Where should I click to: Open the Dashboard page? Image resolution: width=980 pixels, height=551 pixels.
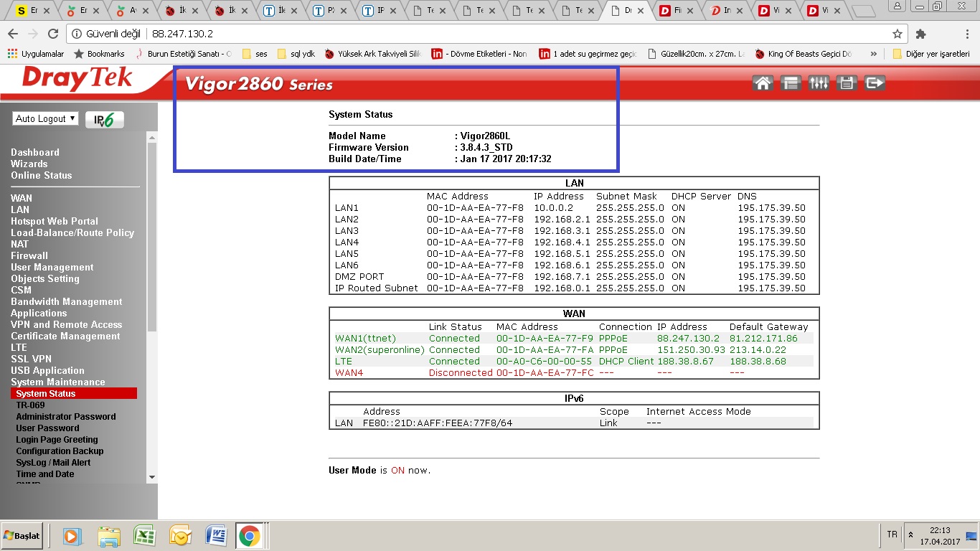pyautogui.click(x=35, y=152)
